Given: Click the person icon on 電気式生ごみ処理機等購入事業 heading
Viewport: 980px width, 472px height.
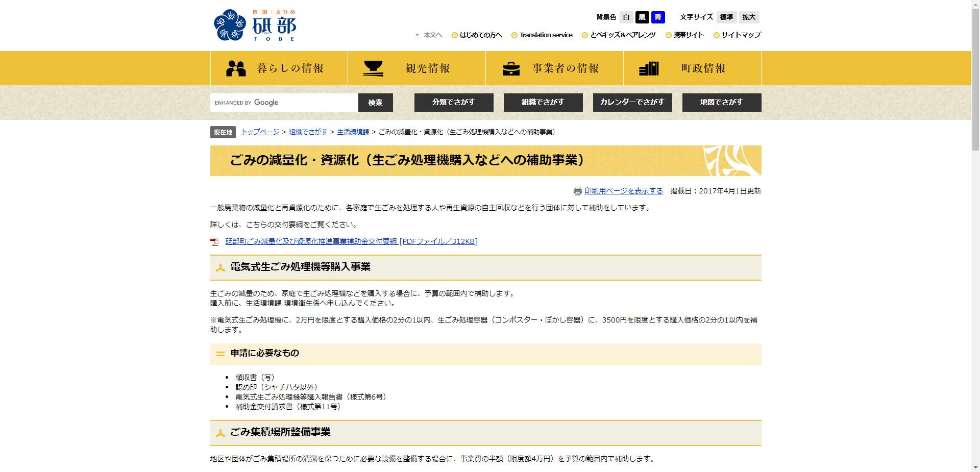Looking at the screenshot, I should tap(220, 267).
